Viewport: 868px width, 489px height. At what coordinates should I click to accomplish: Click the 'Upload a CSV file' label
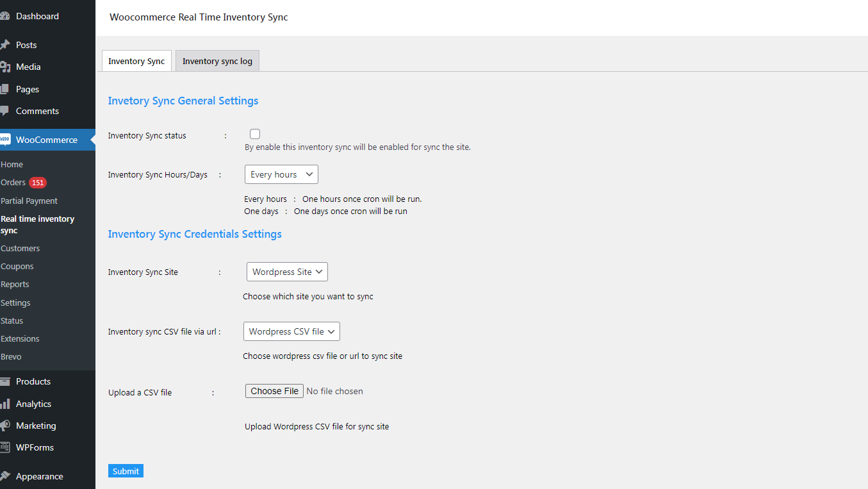[140, 392]
